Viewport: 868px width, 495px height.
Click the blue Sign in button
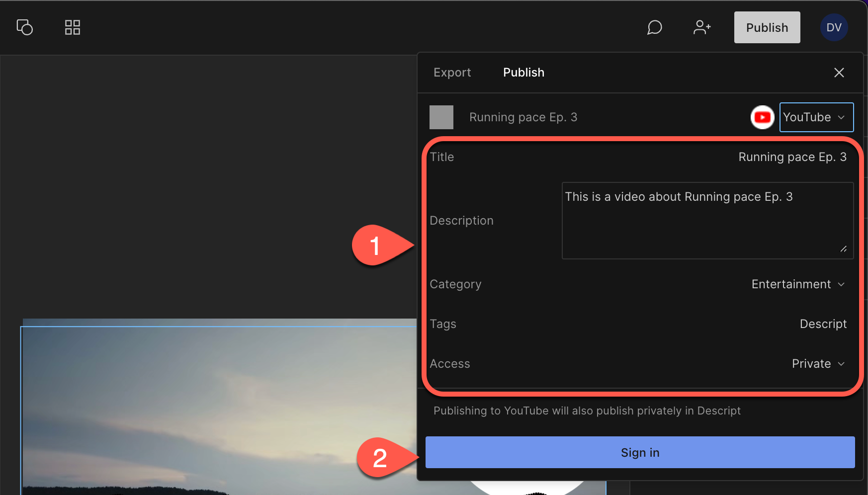[640, 452]
